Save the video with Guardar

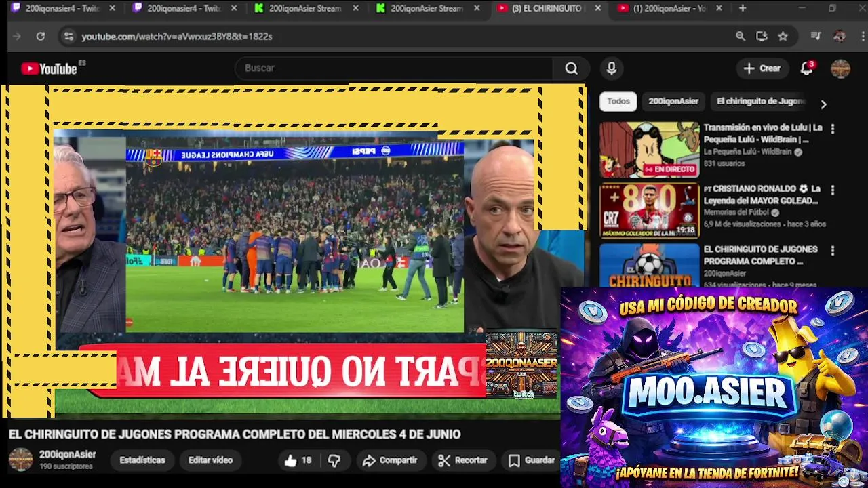(532, 460)
